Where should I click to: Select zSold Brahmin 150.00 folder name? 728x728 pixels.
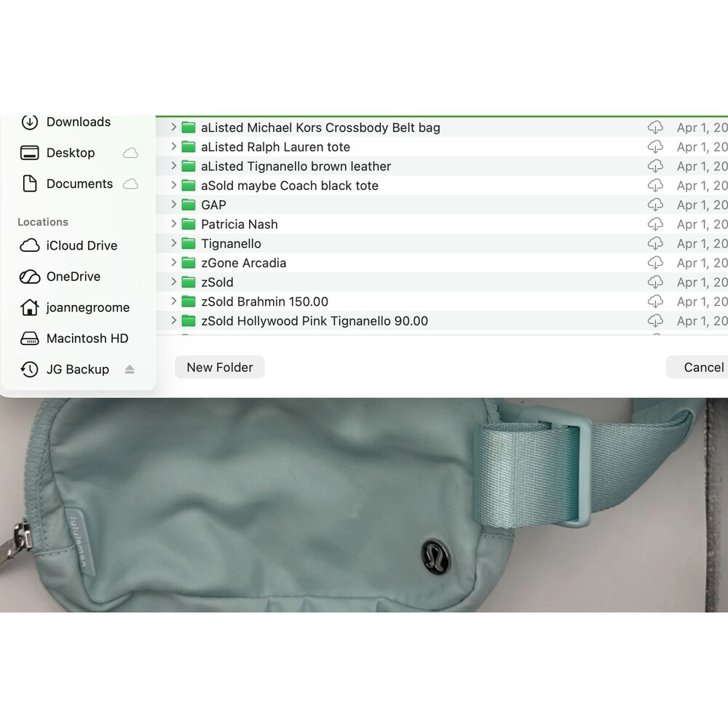(265, 302)
